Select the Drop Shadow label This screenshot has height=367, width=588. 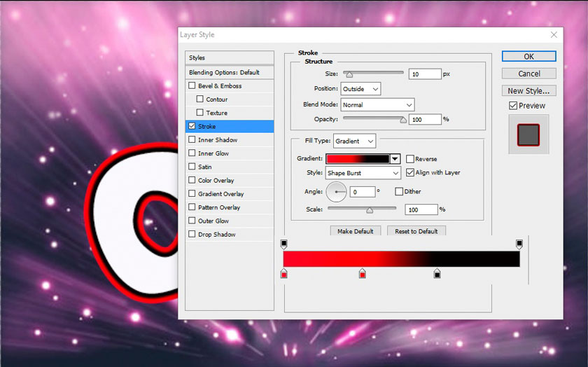pos(217,235)
